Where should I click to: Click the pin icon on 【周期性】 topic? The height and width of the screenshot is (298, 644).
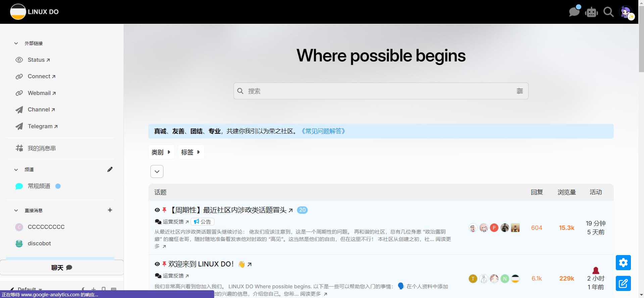click(164, 210)
